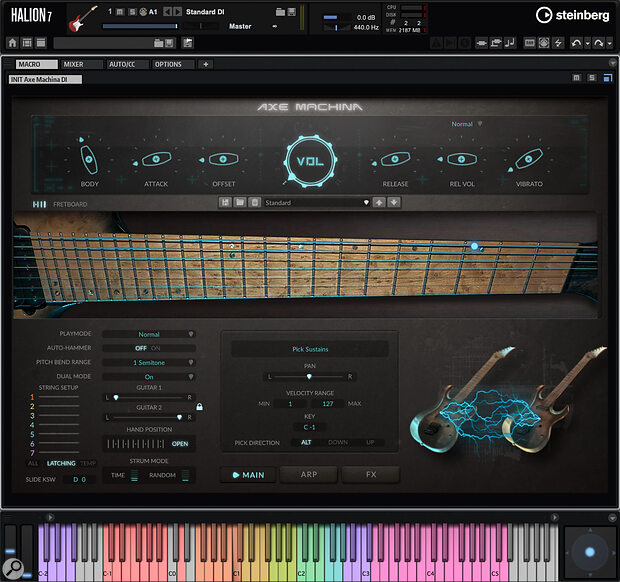The image size is (620, 582).
Task: Adjust the GUITAR 1 pan slider
Action: [149, 397]
